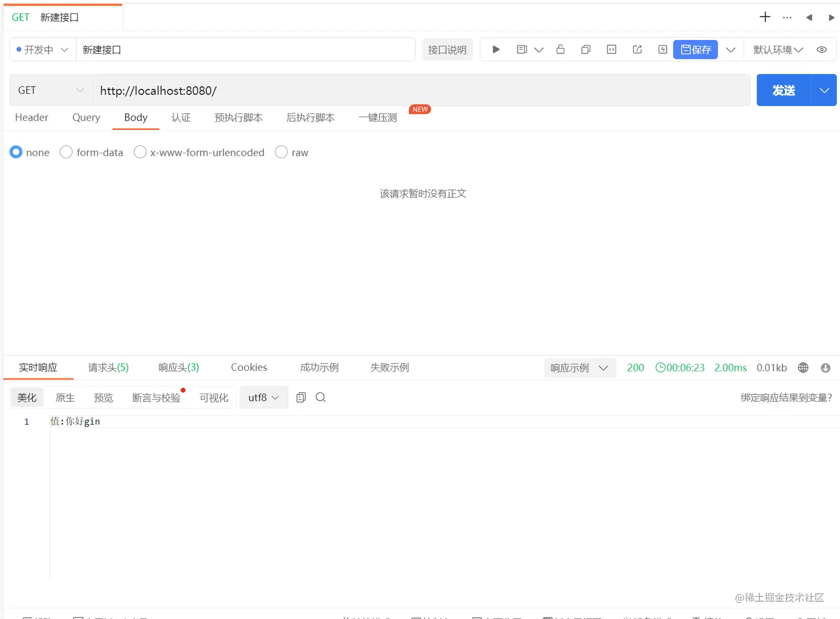Click the share/export icon in the toolbar
Viewport: 840px width, 619px height.
[x=637, y=49]
